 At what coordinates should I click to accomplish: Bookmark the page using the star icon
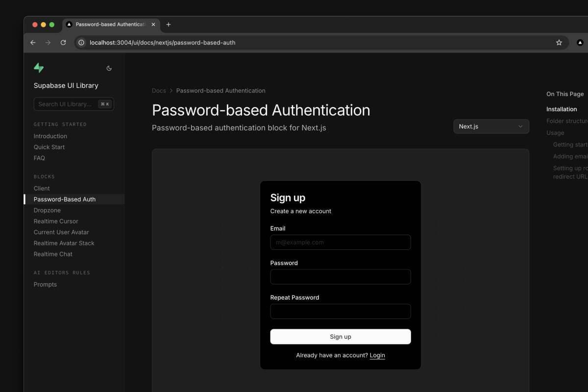coord(559,43)
